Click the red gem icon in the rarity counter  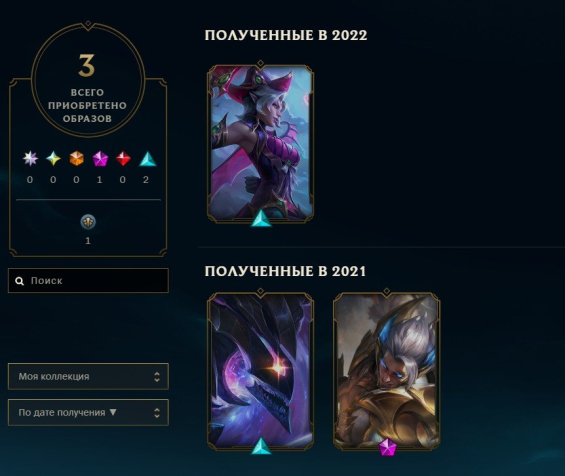123,158
